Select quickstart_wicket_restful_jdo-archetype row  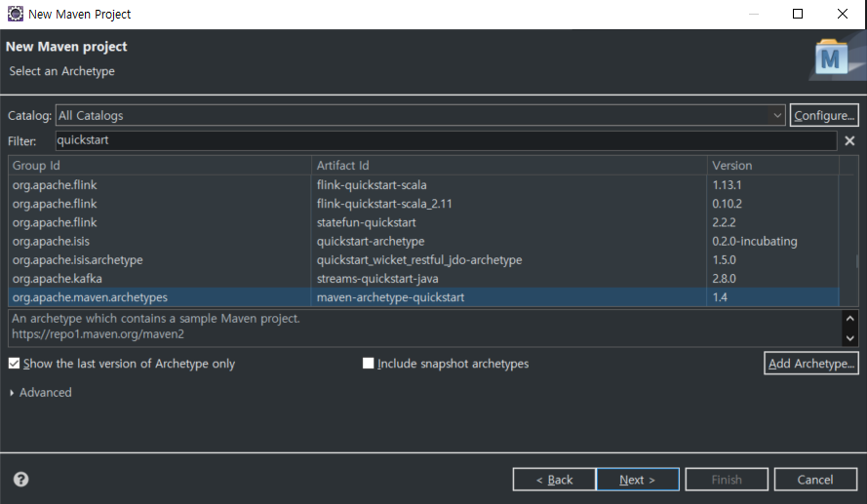423,259
